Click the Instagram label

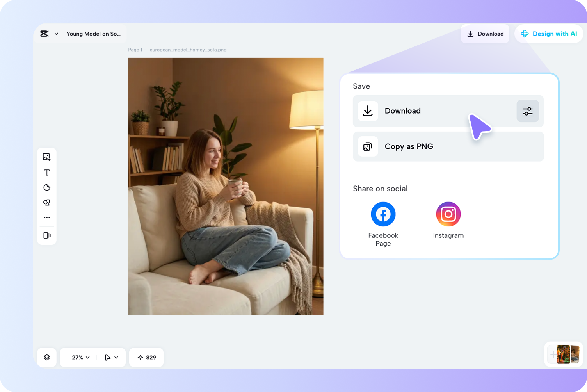click(x=448, y=235)
